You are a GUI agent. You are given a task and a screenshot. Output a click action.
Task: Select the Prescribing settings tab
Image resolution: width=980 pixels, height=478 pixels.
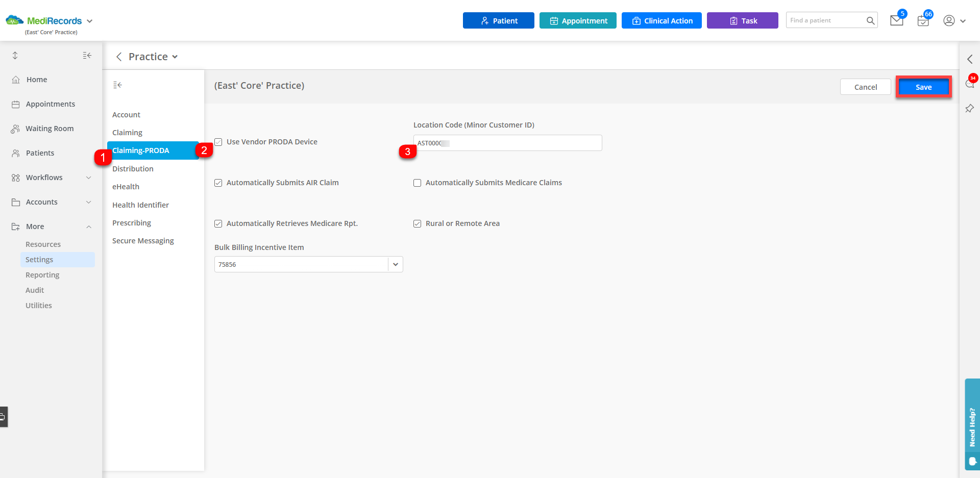point(132,223)
